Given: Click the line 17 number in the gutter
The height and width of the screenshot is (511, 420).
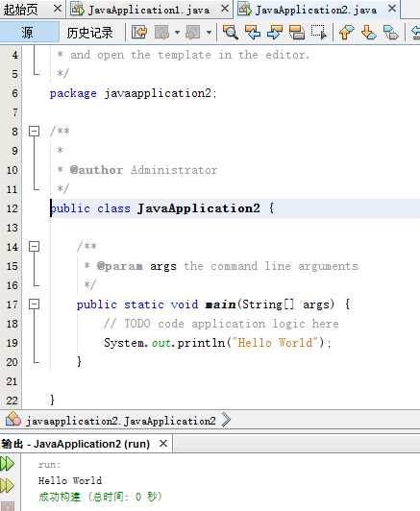Looking at the screenshot, I should pos(12,304).
